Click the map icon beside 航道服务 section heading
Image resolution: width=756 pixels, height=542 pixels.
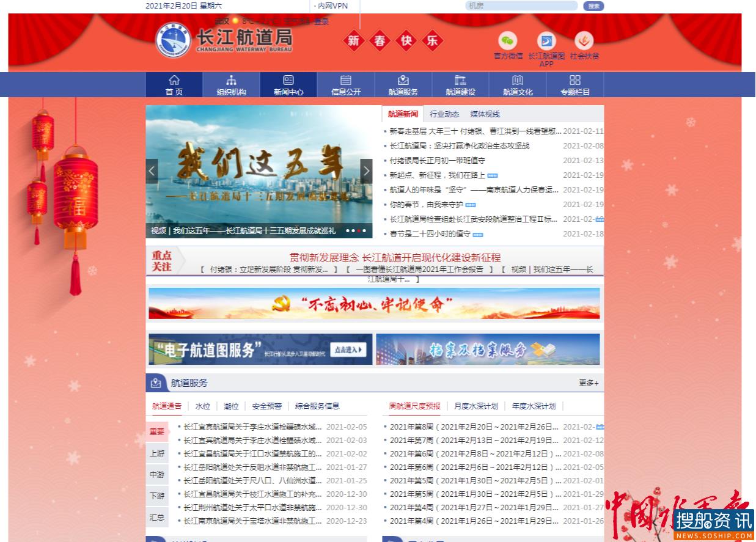(155, 383)
